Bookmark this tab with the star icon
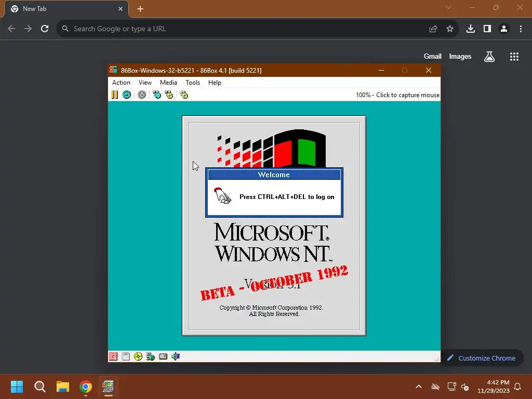532x399 pixels. click(x=450, y=29)
